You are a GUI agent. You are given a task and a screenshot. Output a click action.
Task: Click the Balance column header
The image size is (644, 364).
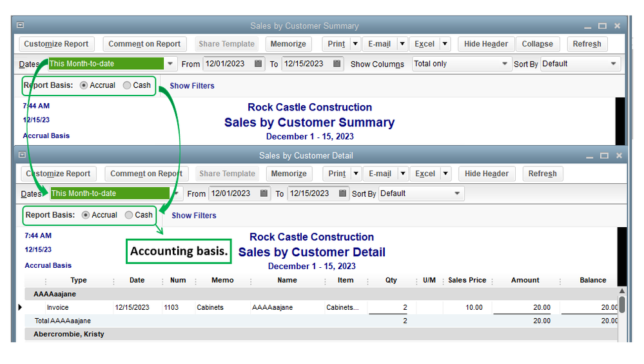(x=592, y=280)
